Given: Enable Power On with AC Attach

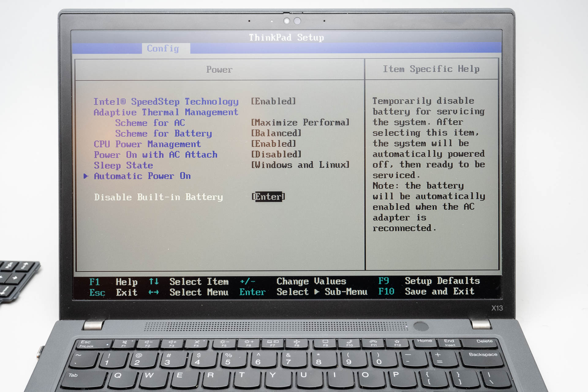Looking at the screenshot, I should (276, 154).
